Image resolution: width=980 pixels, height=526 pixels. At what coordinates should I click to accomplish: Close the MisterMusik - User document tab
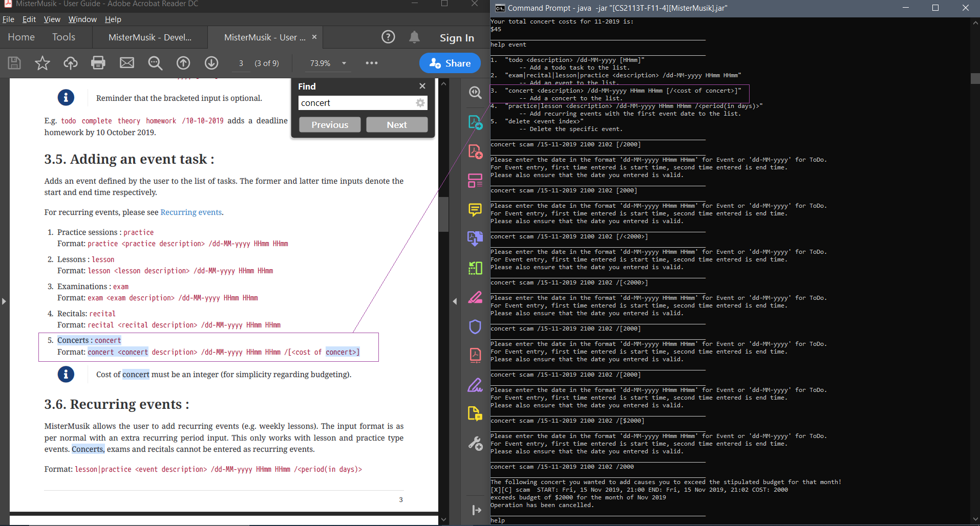(x=314, y=37)
